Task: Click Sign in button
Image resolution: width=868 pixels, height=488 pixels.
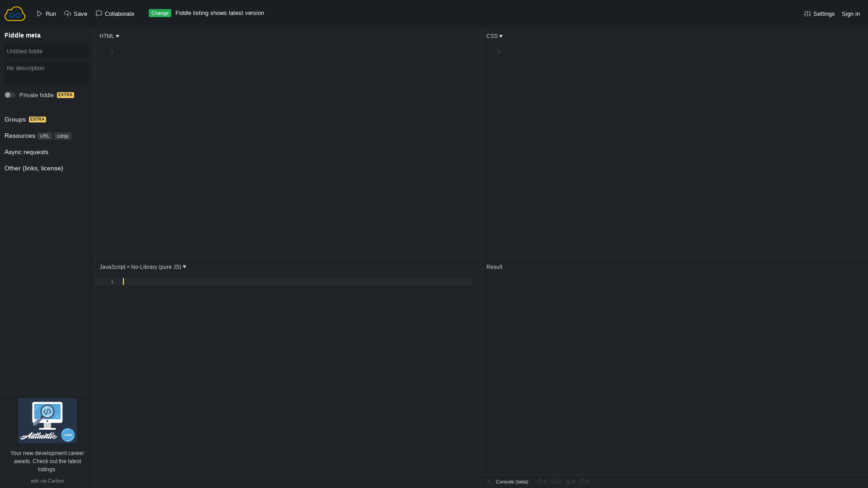Action: tap(851, 13)
